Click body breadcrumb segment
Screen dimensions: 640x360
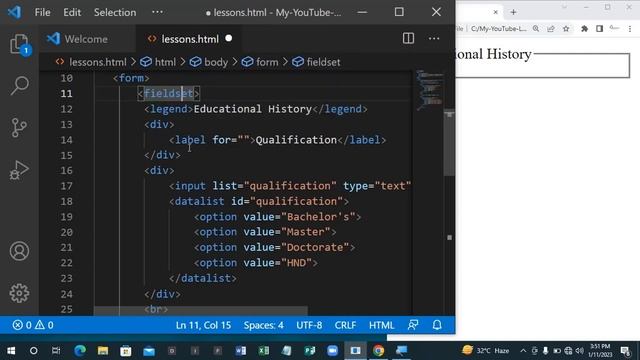[x=209, y=62]
